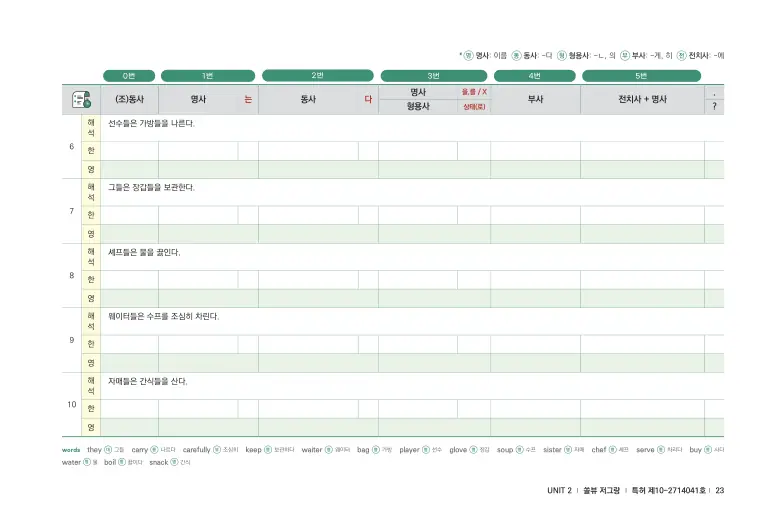Click the circled mark next to 'serve'
This screenshot has width=757, height=521.
[x=661, y=450]
